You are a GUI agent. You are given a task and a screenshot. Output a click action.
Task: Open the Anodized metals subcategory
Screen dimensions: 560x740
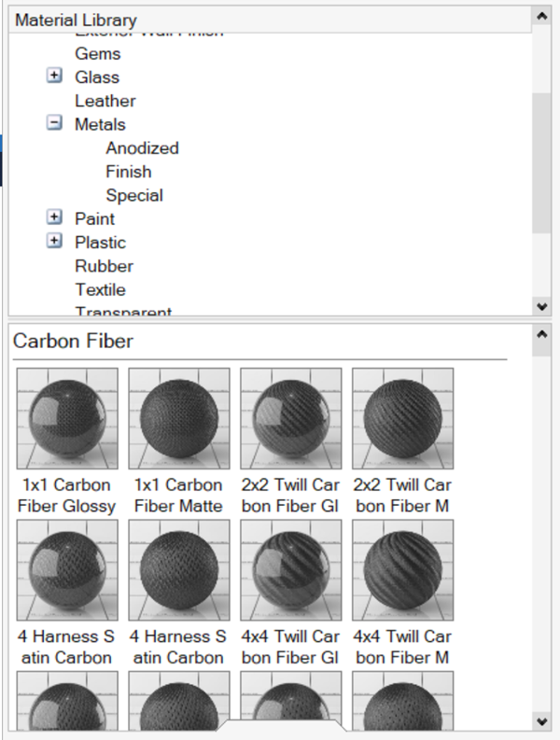(142, 148)
